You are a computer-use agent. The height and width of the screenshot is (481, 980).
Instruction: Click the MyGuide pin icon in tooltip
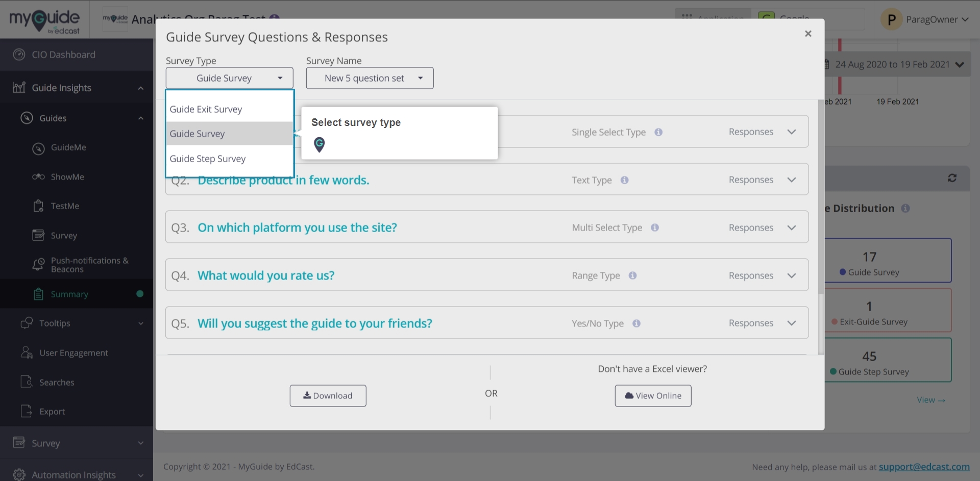pyautogui.click(x=320, y=145)
